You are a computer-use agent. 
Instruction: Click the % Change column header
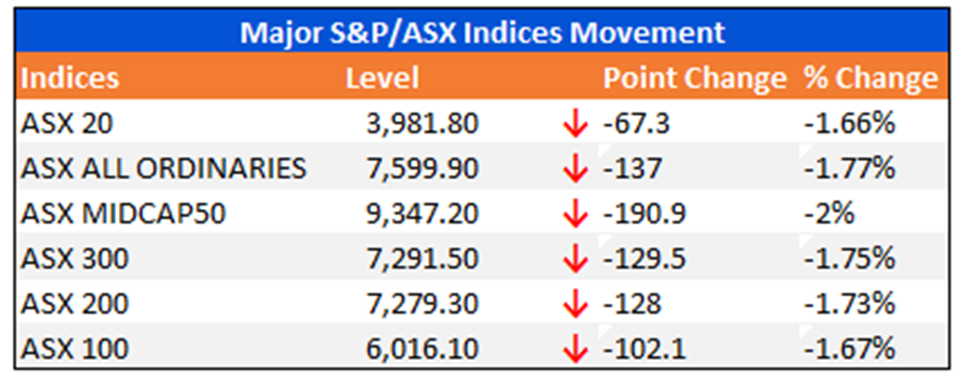tap(872, 78)
